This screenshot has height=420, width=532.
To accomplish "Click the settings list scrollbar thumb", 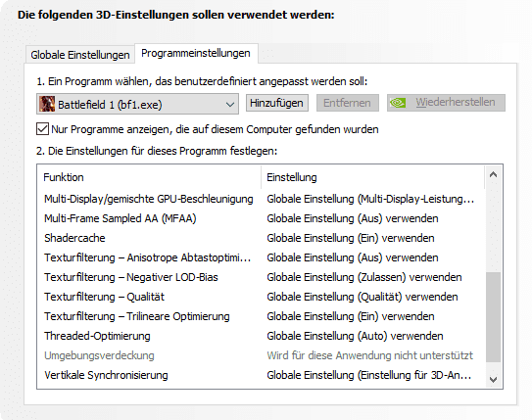I will pyautogui.click(x=493, y=317).
